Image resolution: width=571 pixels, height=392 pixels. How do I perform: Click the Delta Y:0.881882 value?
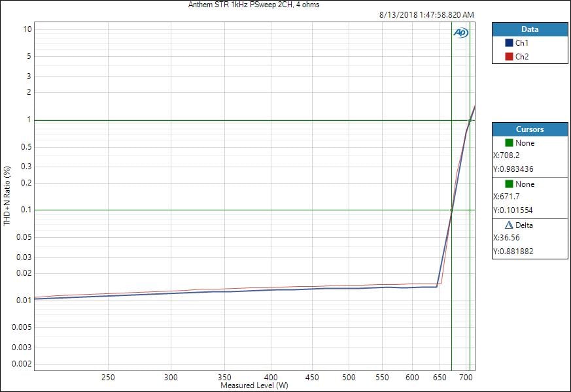[x=513, y=251]
